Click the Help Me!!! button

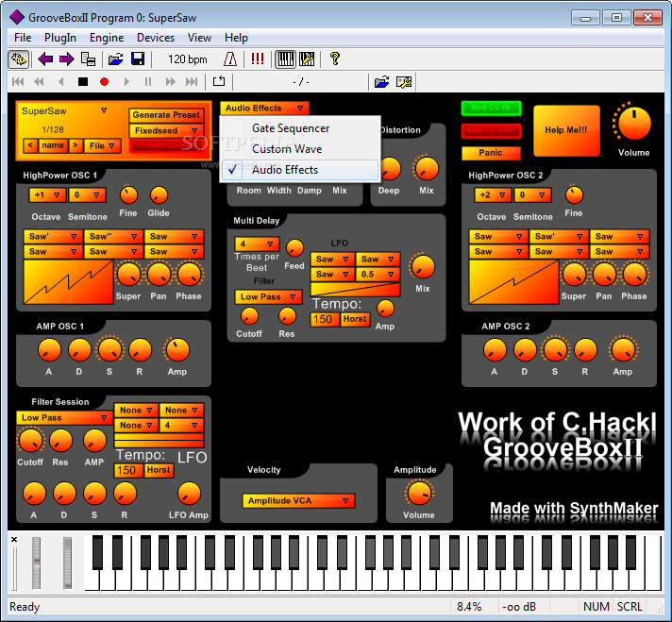click(566, 130)
